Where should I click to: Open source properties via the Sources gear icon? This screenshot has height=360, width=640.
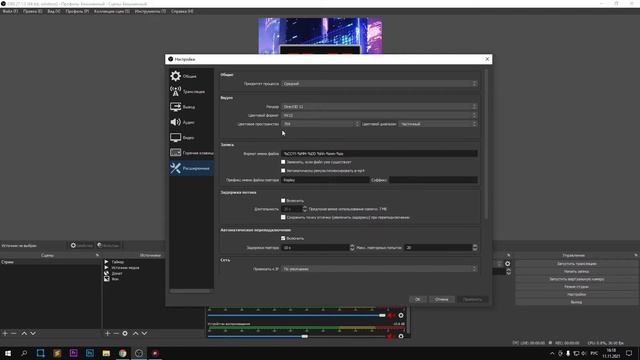click(125, 333)
